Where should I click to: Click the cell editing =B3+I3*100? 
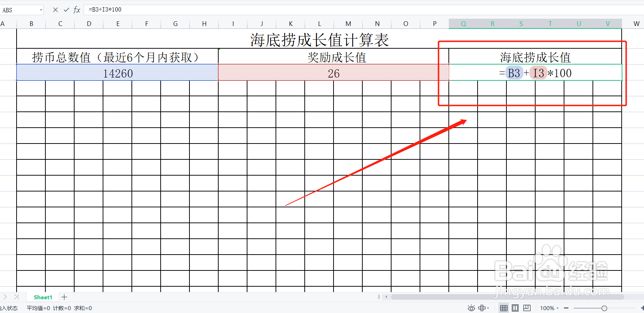[535, 72]
